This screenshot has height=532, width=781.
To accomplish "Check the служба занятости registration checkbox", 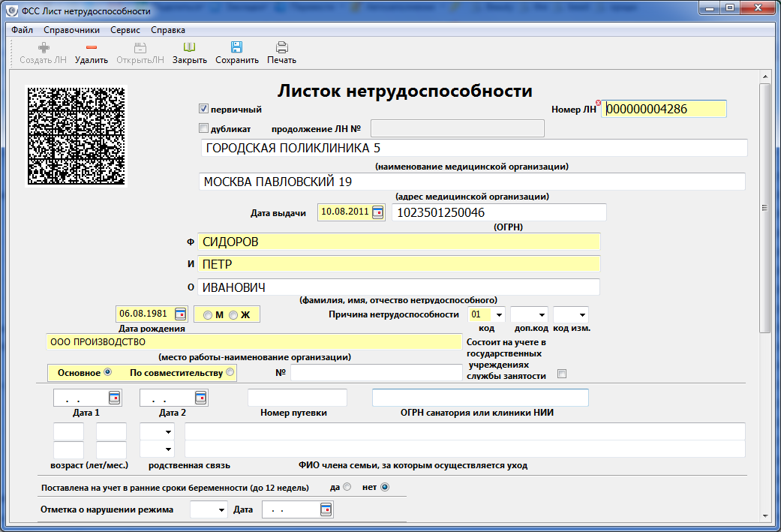I will [562, 374].
